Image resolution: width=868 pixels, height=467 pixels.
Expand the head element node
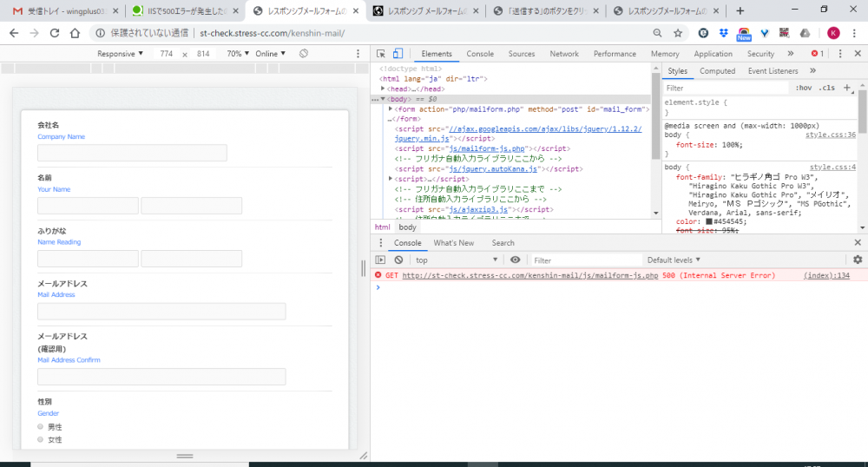(383, 89)
